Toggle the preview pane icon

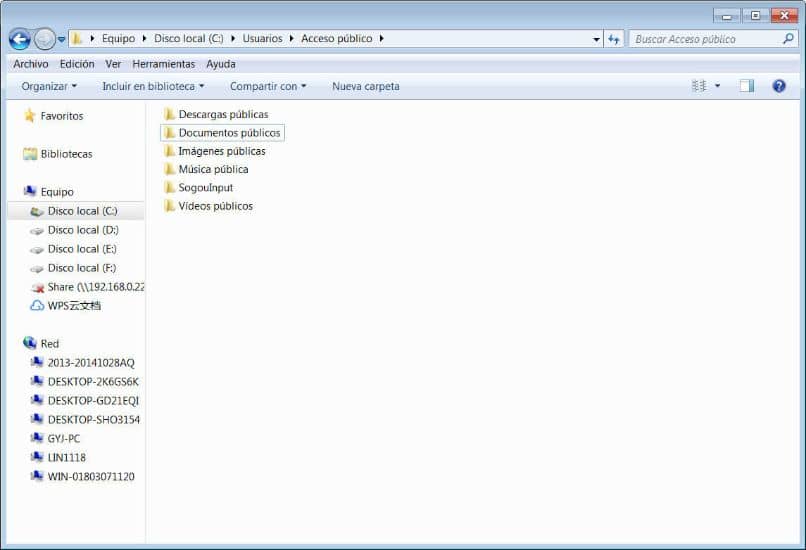click(x=747, y=86)
